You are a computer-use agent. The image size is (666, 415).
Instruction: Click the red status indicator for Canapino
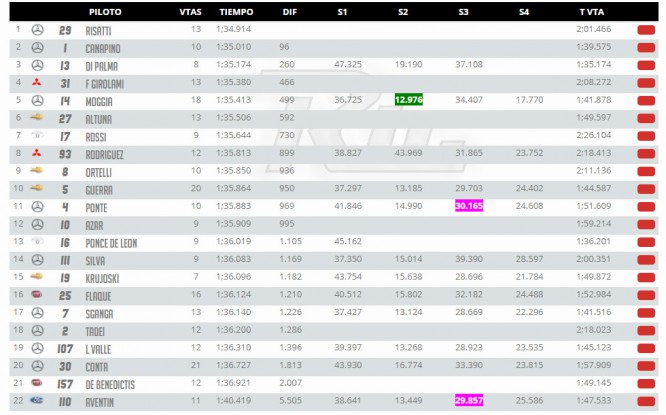tap(646, 48)
